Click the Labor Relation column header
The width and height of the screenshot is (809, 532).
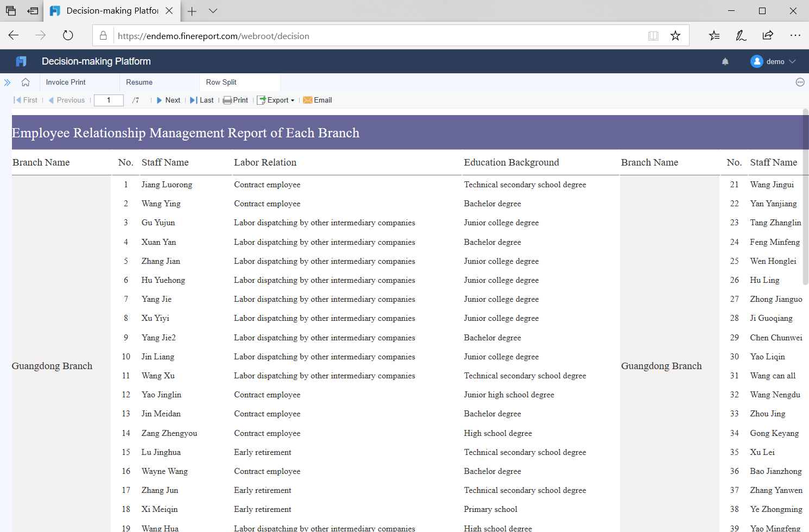click(266, 162)
